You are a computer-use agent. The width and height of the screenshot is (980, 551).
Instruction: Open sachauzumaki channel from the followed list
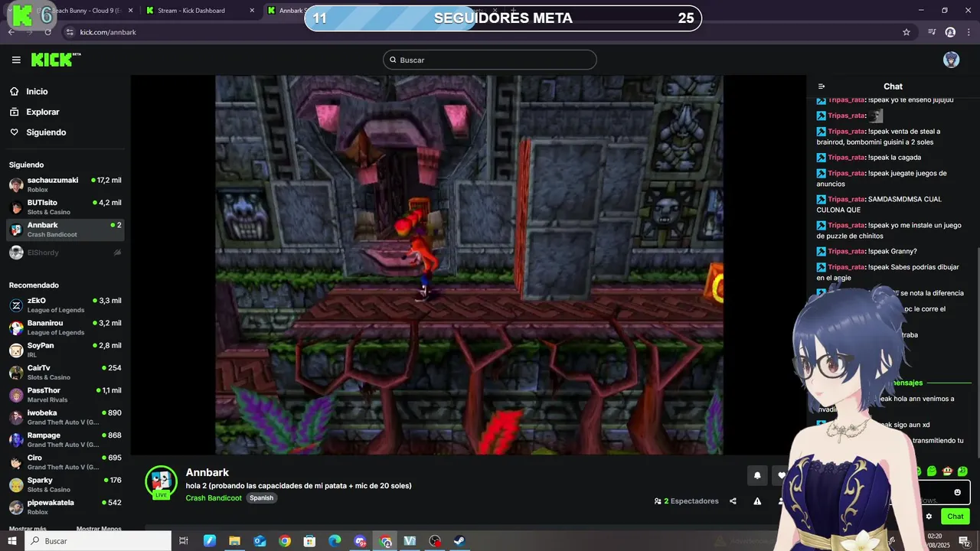tap(65, 184)
